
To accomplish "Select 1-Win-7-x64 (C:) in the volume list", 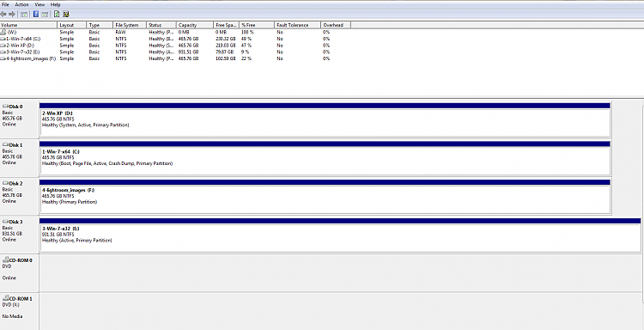I will (23, 39).
